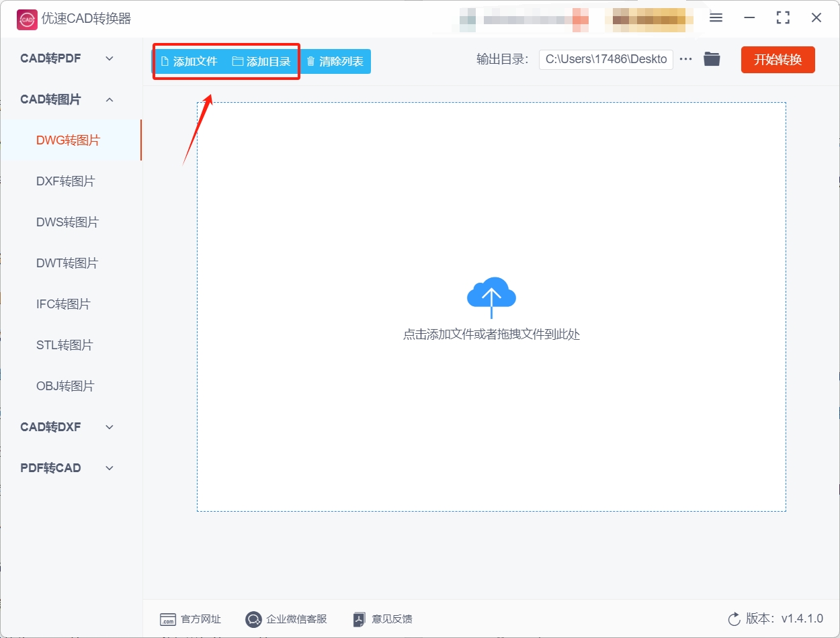Expand the CAD转PDF section
The image size is (840, 638).
tap(67, 58)
